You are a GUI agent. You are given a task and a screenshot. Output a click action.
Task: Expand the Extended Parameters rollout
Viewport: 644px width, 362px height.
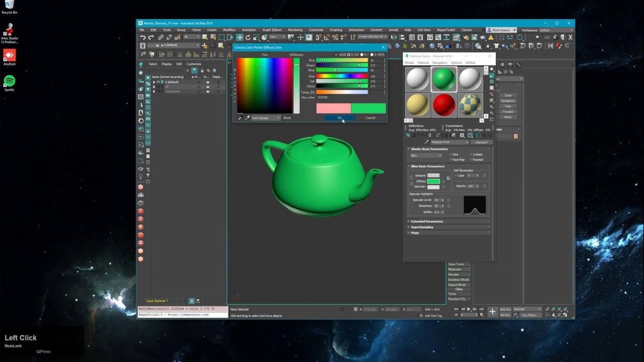427,221
